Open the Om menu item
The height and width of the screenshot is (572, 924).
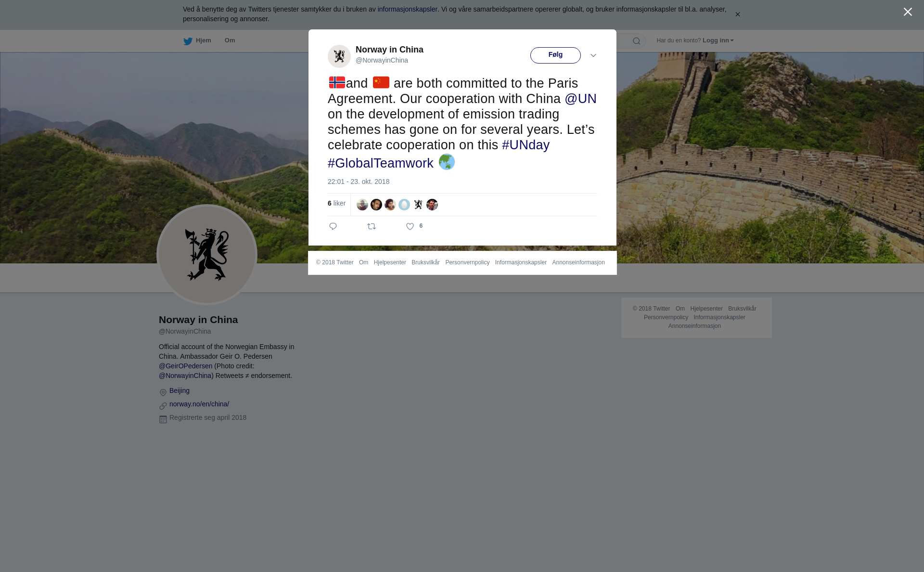click(230, 40)
